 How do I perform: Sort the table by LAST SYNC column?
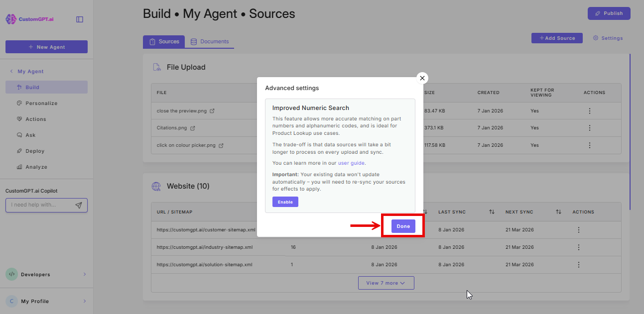coord(492,211)
